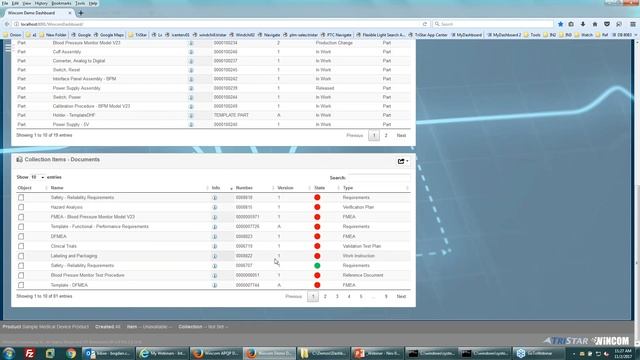The image size is (640, 360).
Task: Open a new browser tab
Action: click(80, 13)
